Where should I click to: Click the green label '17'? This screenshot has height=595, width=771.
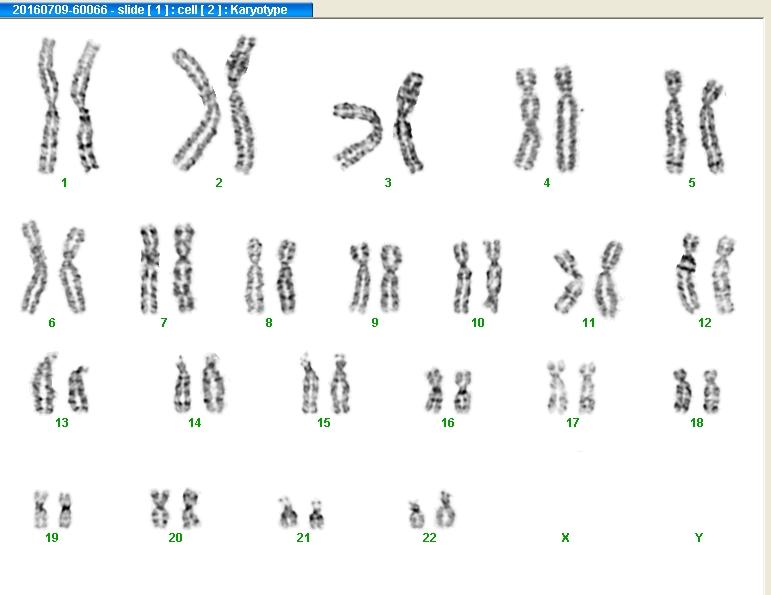[x=572, y=422]
